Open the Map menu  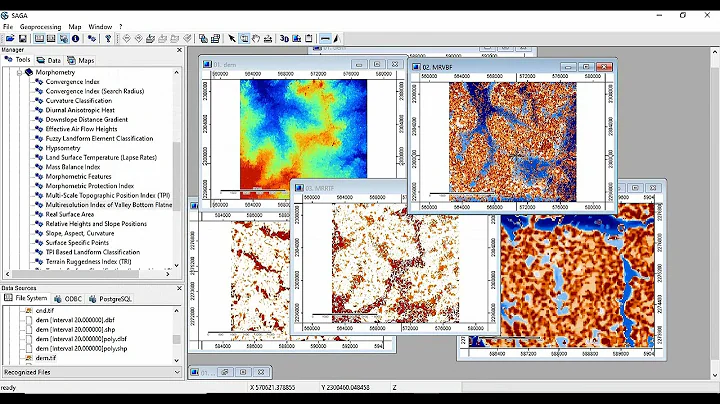75,27
